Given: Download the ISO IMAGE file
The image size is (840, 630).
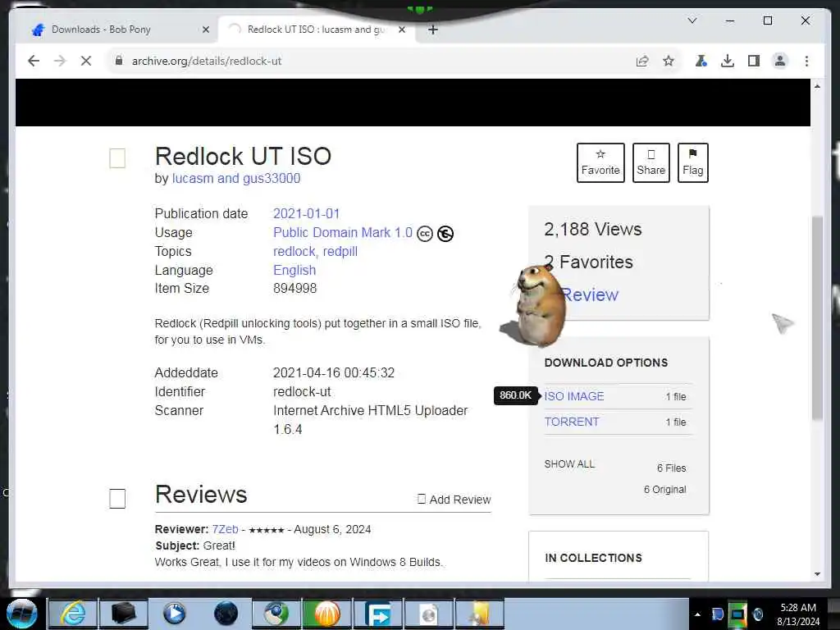Looking at the screenshot, I should (x=574, y=396).
